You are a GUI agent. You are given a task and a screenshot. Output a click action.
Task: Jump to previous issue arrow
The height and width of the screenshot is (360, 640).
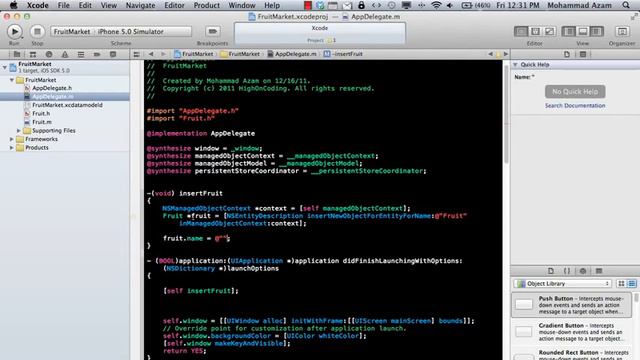point(490,54)
